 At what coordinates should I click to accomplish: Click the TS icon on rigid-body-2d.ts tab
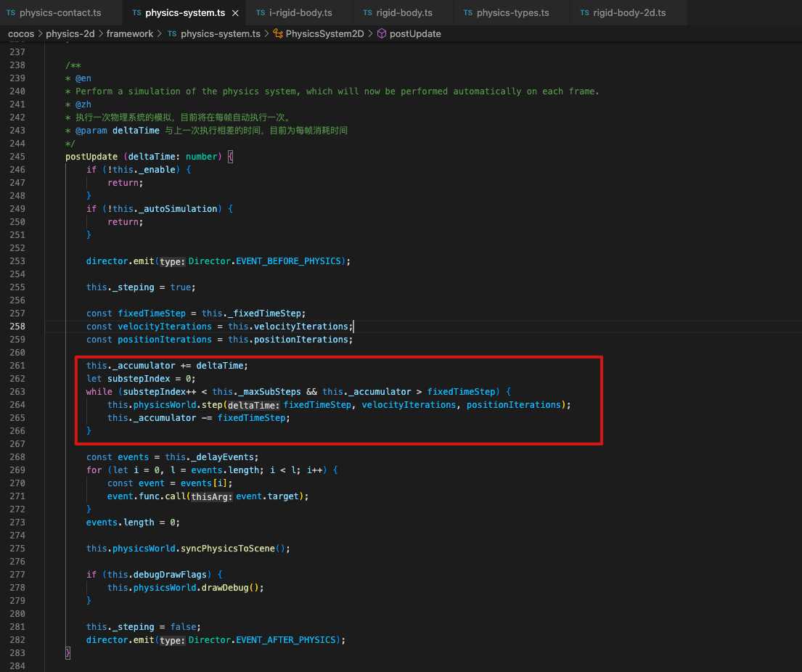pos(584,13)
